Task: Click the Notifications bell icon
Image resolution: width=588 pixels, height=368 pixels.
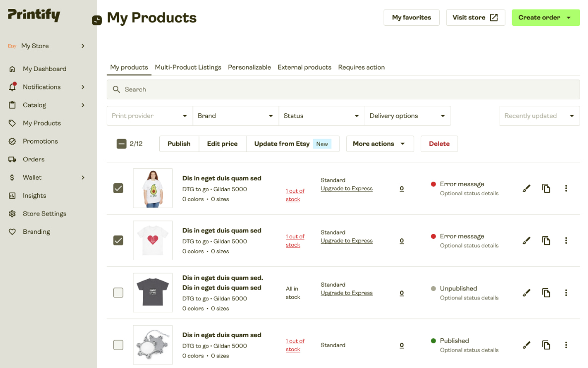Action: (12, 87)
